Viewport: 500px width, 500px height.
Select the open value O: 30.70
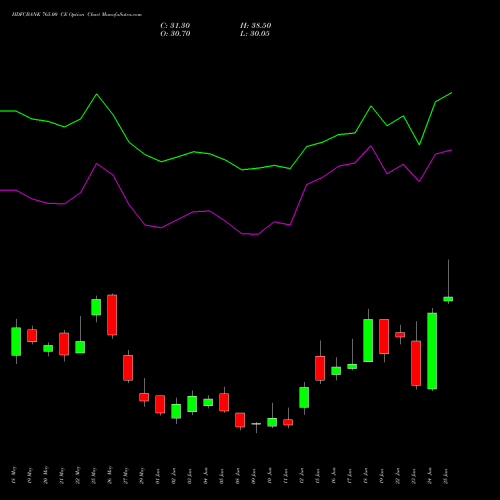175,34
